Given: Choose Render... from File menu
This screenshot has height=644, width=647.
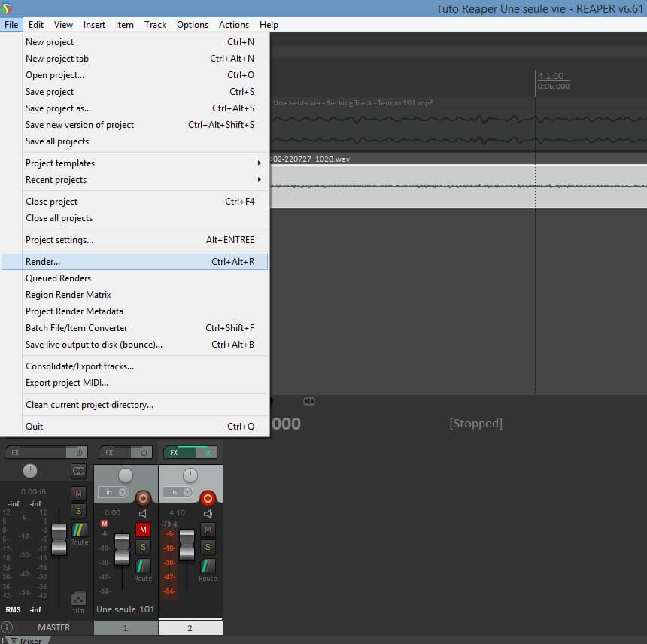Looking at the screenshot, I should tap(135, 262).
